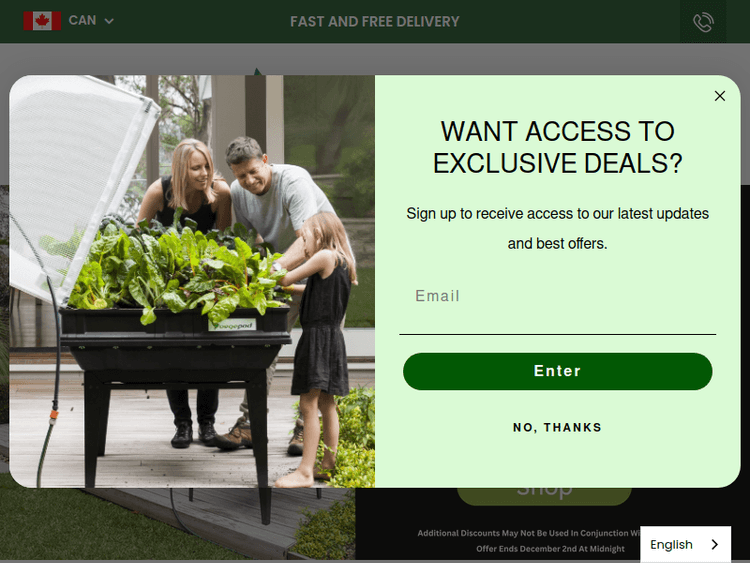This screenshot has width=750, height=563.
Task: Close the exclusive deals popup
Action: 719,96
